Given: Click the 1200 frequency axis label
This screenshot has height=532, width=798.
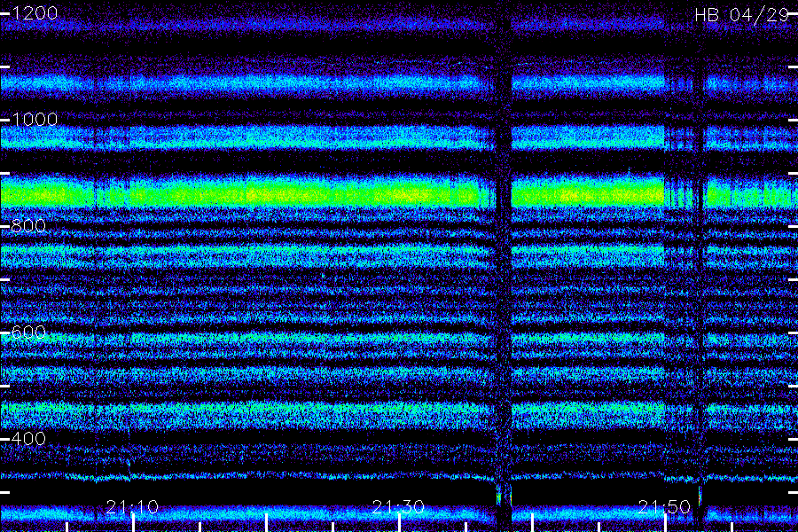Looking at the screenshot, I should tap(35, 13).
